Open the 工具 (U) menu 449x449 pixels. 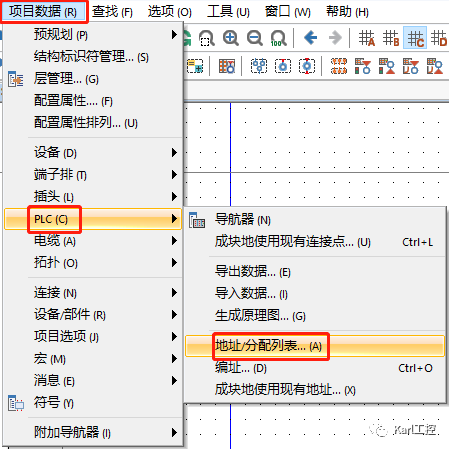pos(228,12)
